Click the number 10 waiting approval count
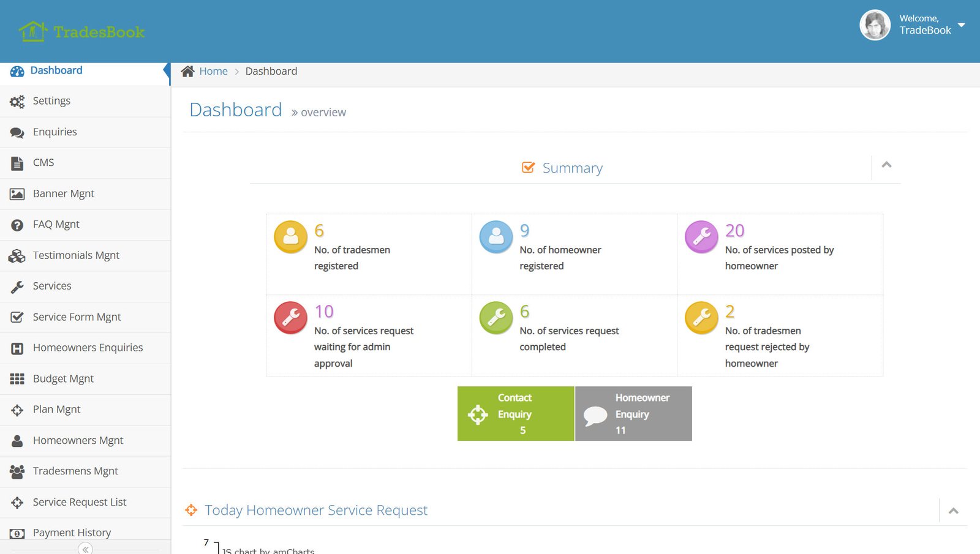 point(324,312)
